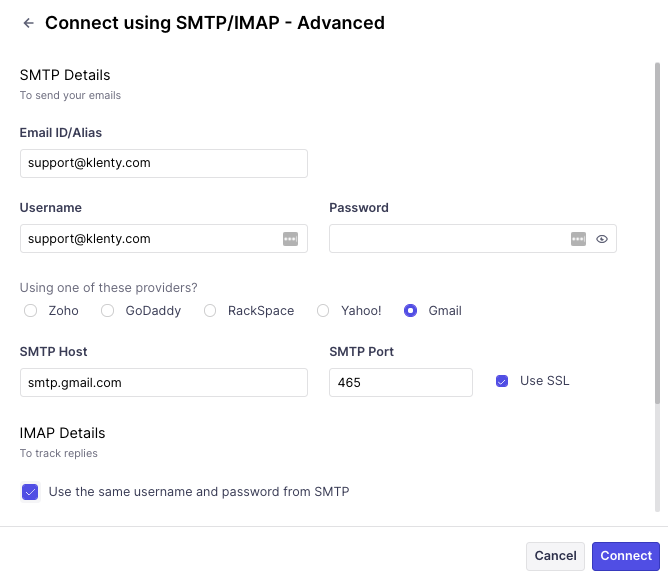The height and width of the screenshot is (581, 668).
Task: Click the SMTP Port field
Action: coord(400,382)
